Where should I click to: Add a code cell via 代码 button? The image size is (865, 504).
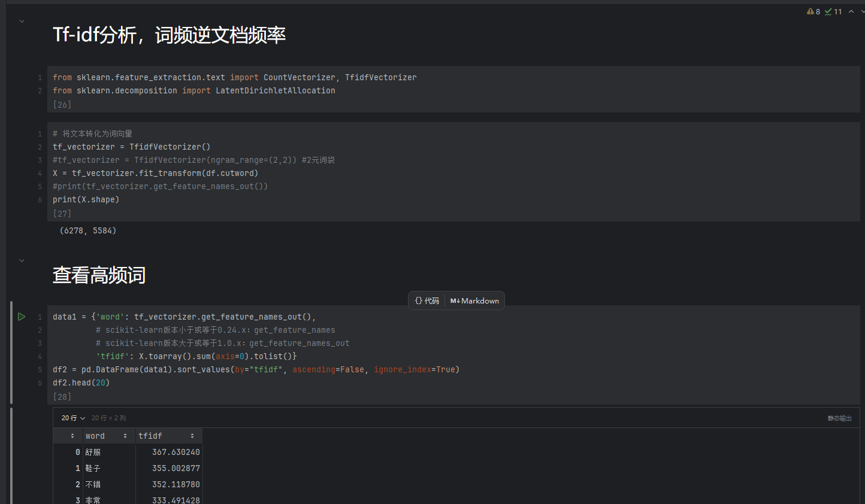[427, 300]
